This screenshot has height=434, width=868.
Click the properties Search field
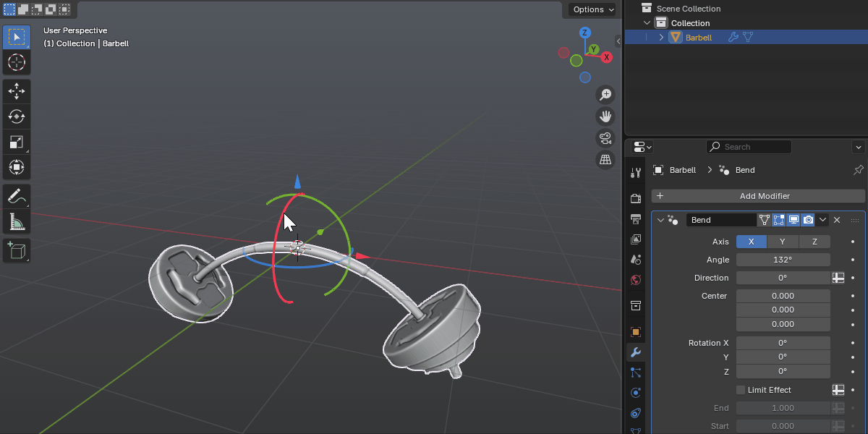(x=749, y=147)
